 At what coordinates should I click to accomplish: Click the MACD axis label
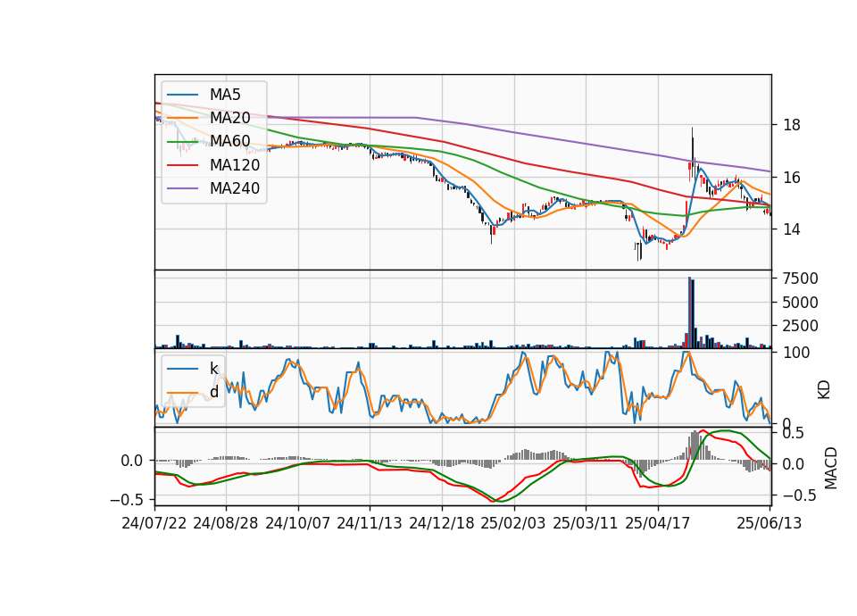[831, 468]
